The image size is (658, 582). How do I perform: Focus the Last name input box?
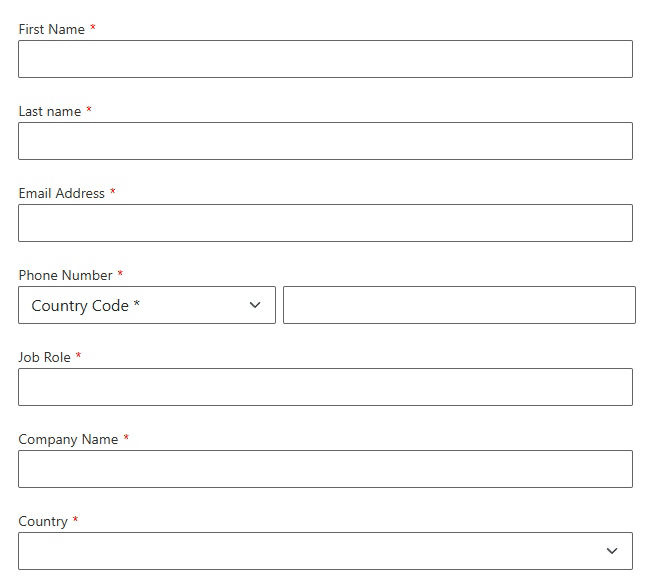point(325,141)
